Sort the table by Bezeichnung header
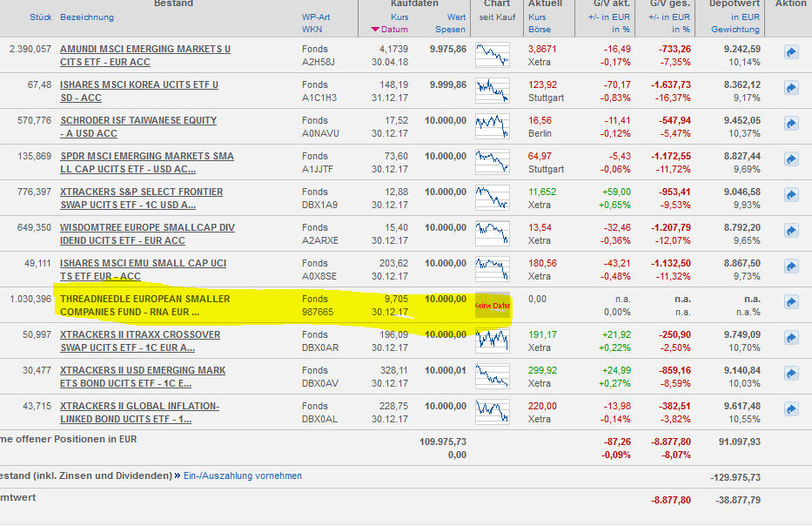Viewport: 812px width, 526px height. (87, 17)
